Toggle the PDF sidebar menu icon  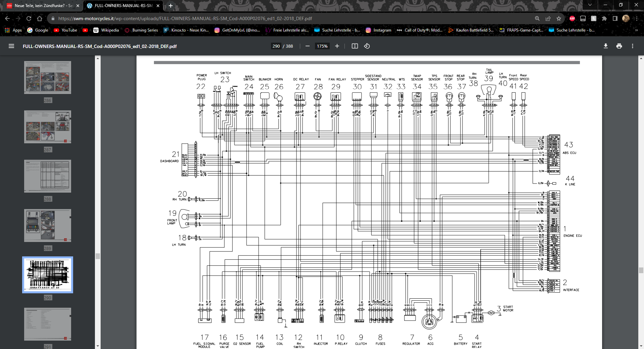[11, 46]
